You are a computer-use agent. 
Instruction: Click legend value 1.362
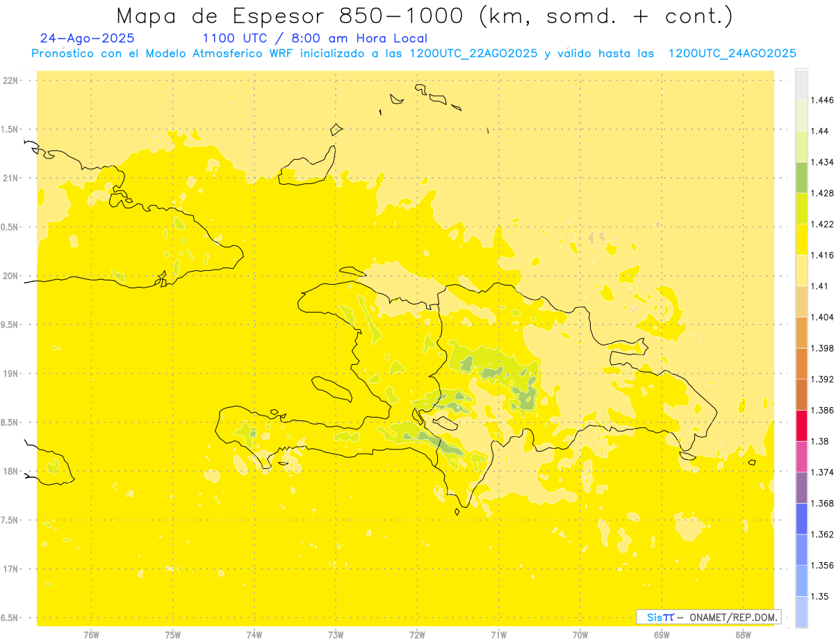[822, 534]
